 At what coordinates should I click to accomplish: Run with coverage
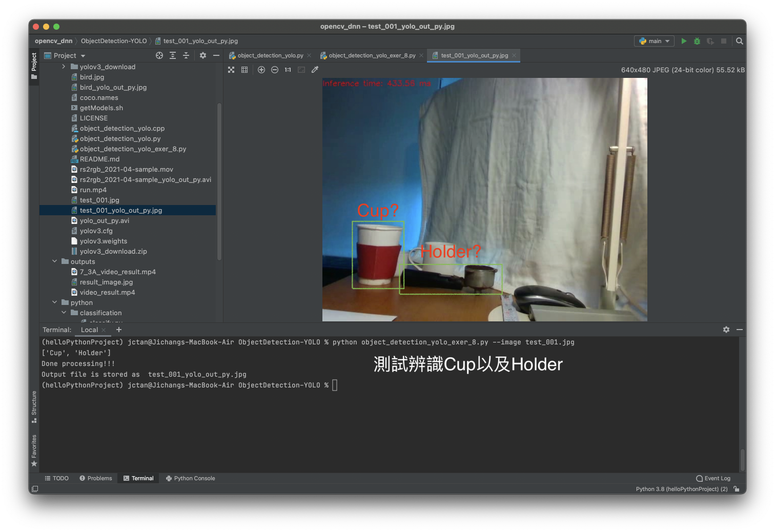[x=710, y=41]
